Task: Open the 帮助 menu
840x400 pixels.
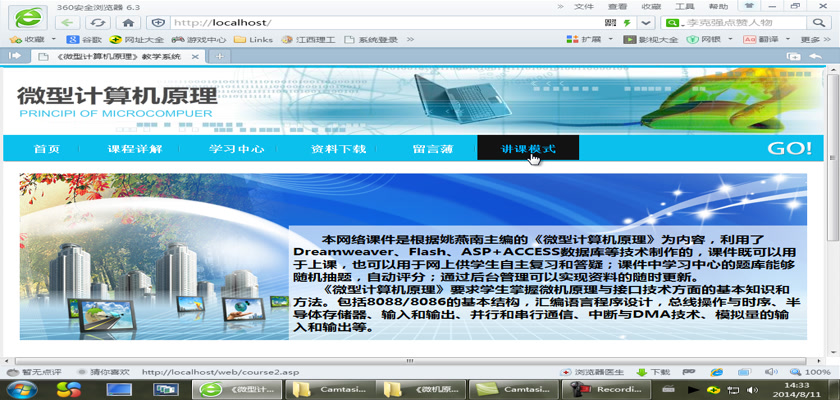Action: (718, 6)
